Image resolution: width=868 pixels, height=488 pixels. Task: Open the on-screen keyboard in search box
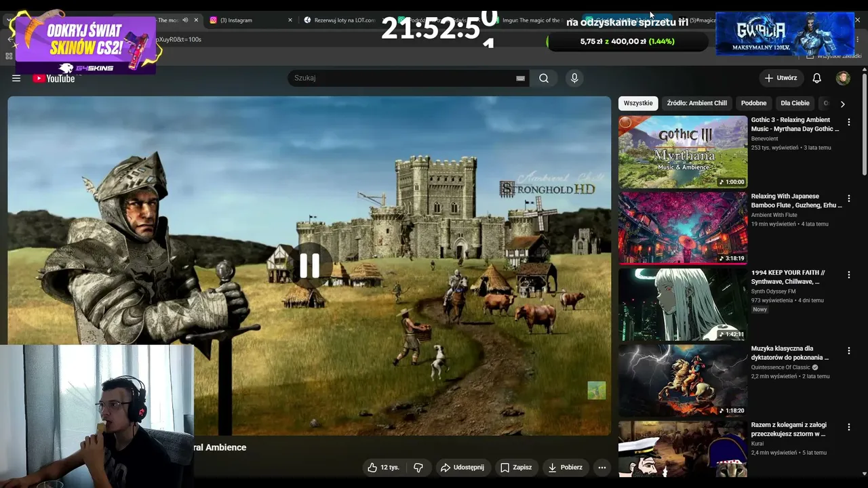[x=520, y=79]
